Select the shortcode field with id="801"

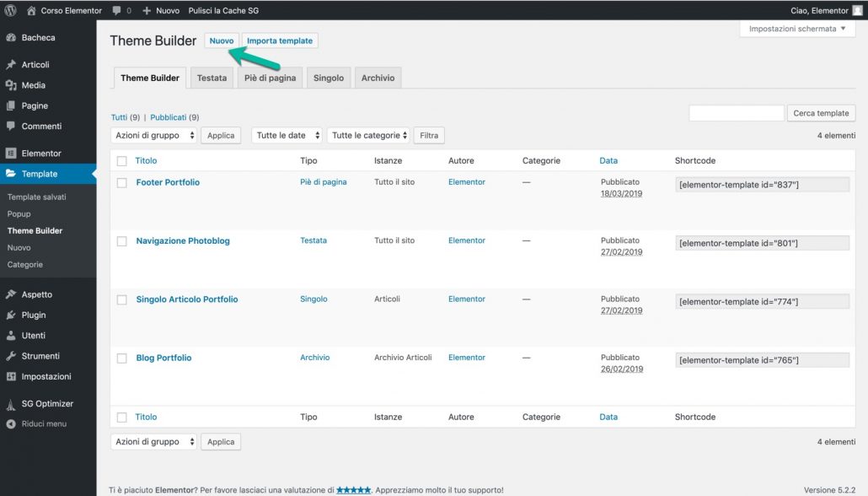click(x=763, y=243)
